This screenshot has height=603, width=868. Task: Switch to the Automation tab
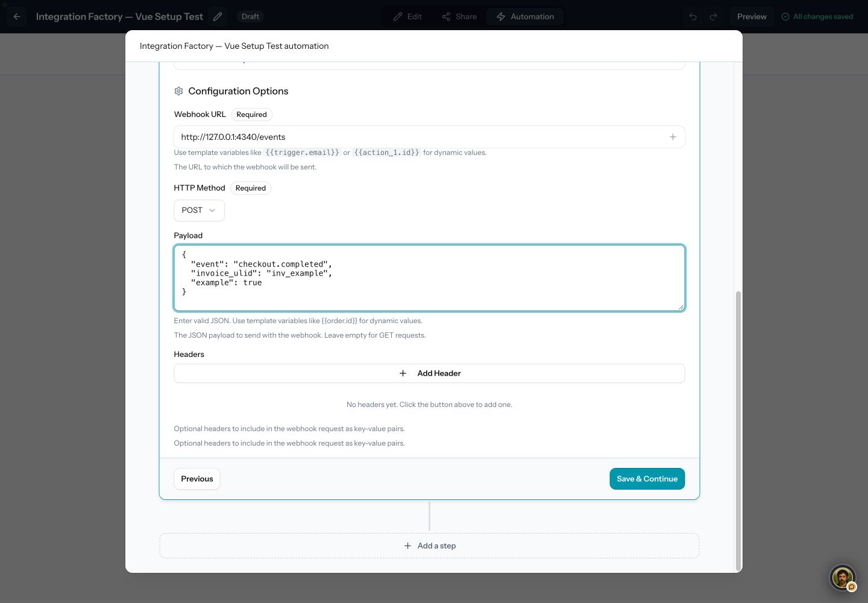point(525,17)
